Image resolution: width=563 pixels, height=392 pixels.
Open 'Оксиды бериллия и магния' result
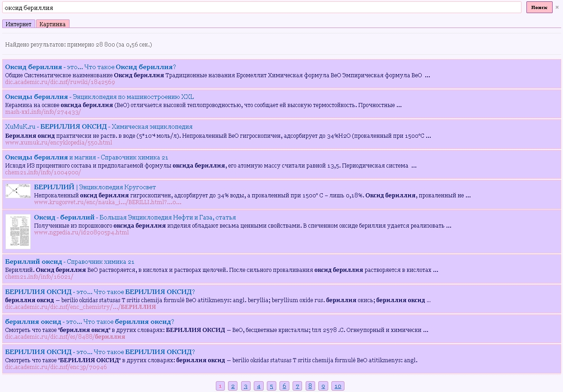pos(86,157)
